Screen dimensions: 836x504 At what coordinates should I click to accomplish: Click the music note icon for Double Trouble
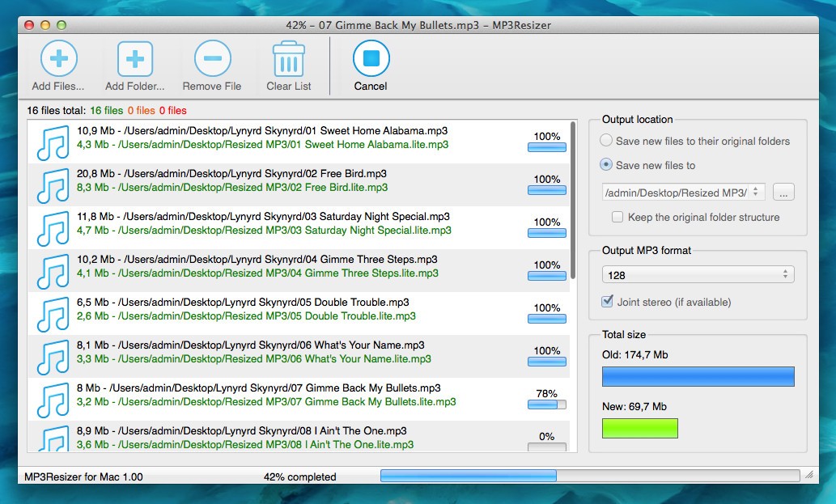[x=53, y=314]
